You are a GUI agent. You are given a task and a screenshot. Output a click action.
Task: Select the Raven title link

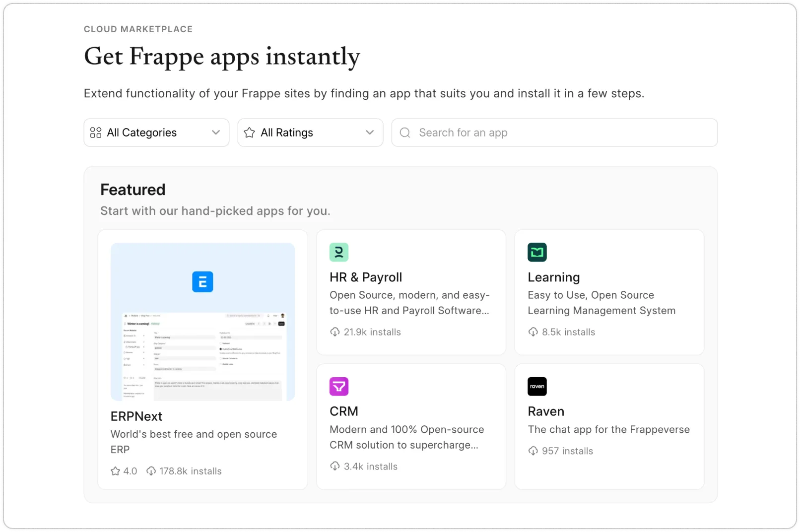[546, 411]
